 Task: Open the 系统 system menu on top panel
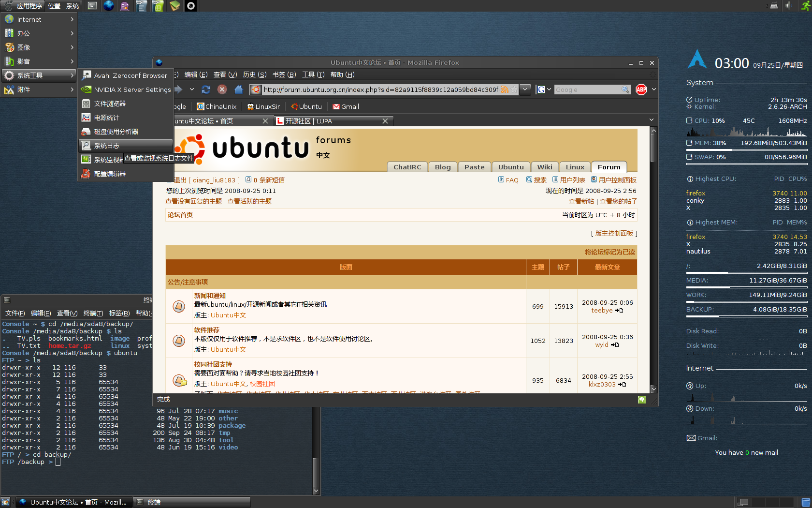72,6
